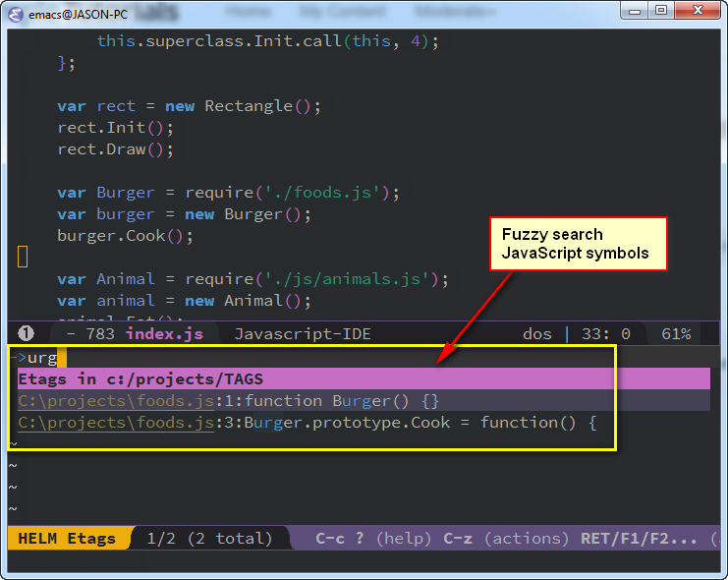Select the 'function Burger() {}' etags candidate

coord(228,401)
